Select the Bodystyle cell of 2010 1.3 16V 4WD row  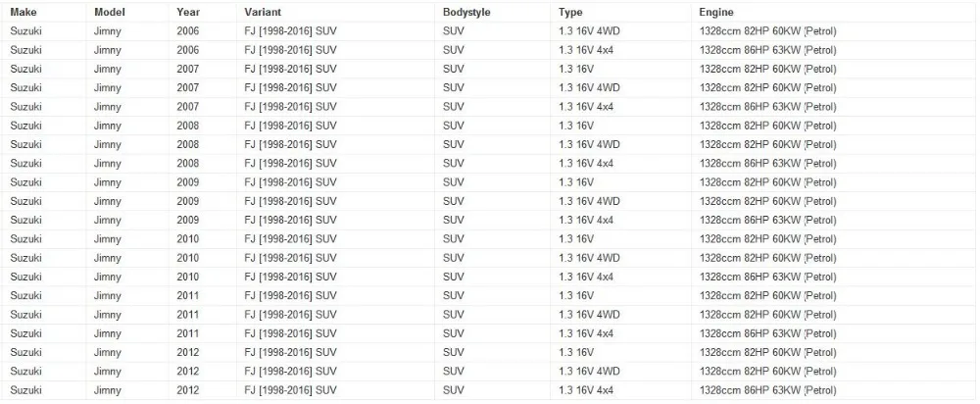click(493, 258)
